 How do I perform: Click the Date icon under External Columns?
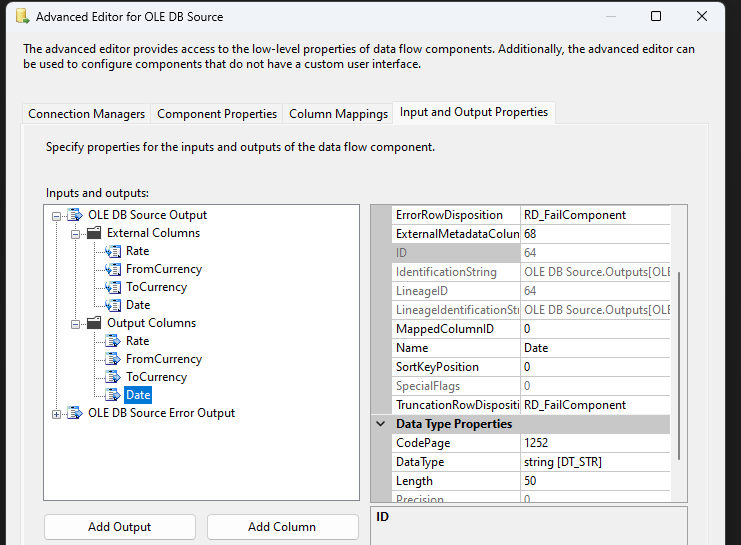tap(112, 305)
